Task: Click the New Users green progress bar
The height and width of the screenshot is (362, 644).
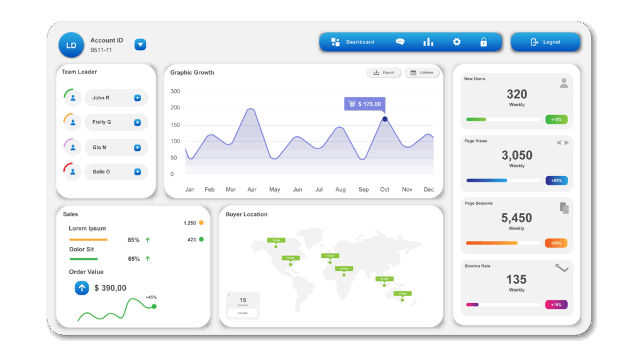Action: point(476,119)
